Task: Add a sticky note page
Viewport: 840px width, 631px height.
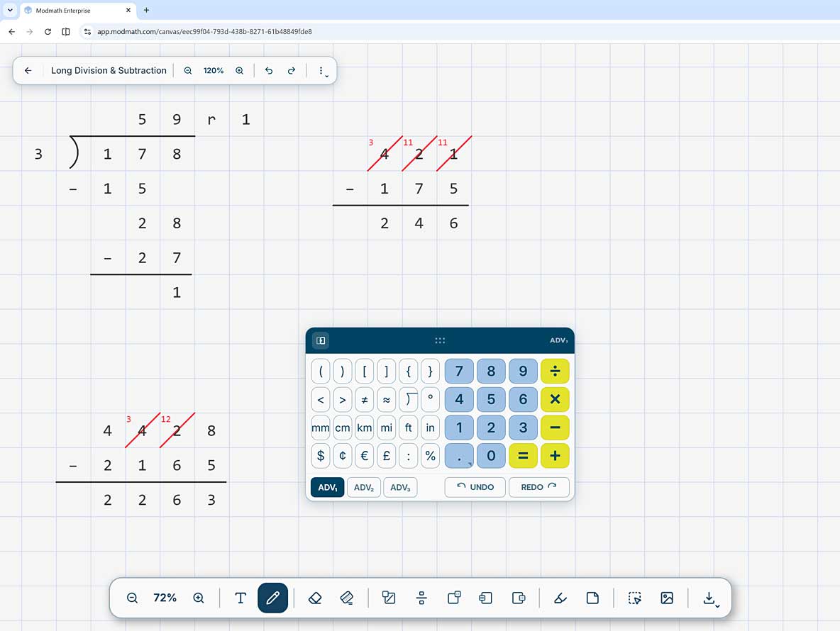Action: (592, 598)
